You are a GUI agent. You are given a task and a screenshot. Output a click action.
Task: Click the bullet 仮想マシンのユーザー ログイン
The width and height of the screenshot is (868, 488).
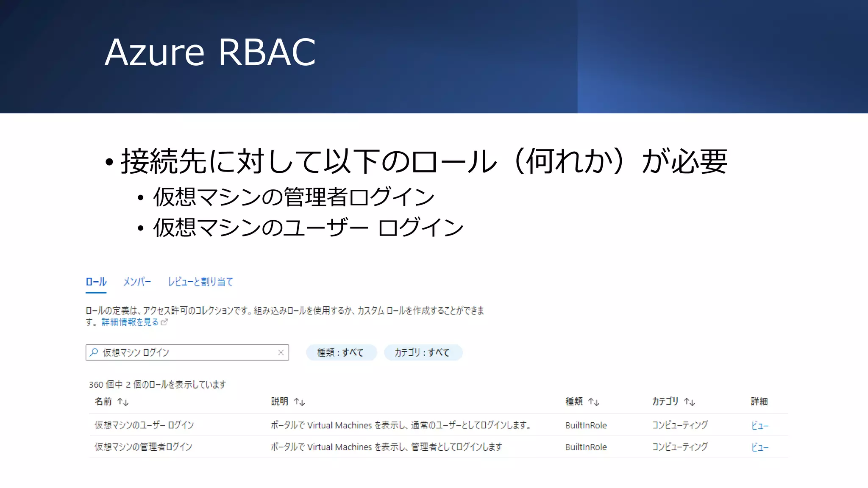click(308, 227)
